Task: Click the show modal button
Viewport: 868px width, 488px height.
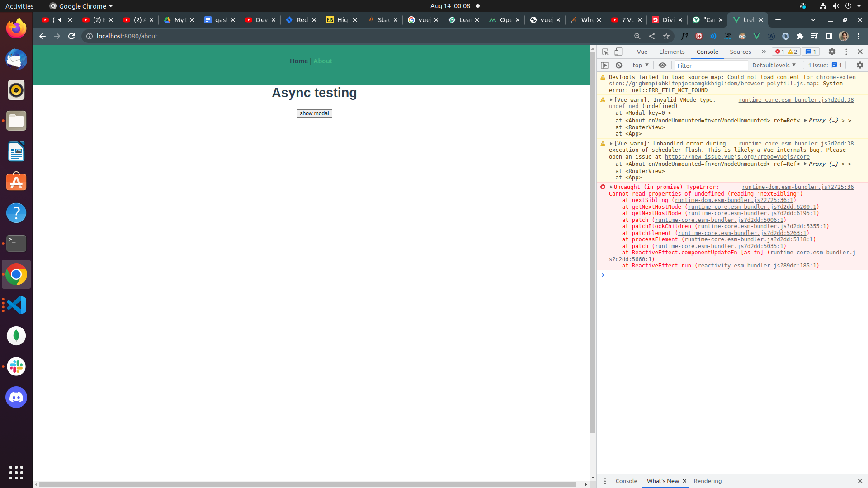Action: (x=314, y=113)
